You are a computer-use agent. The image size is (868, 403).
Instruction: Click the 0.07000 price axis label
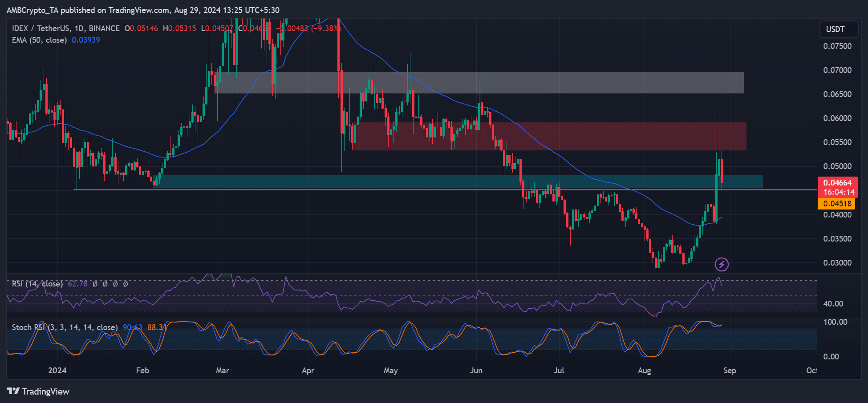point(837,70)
